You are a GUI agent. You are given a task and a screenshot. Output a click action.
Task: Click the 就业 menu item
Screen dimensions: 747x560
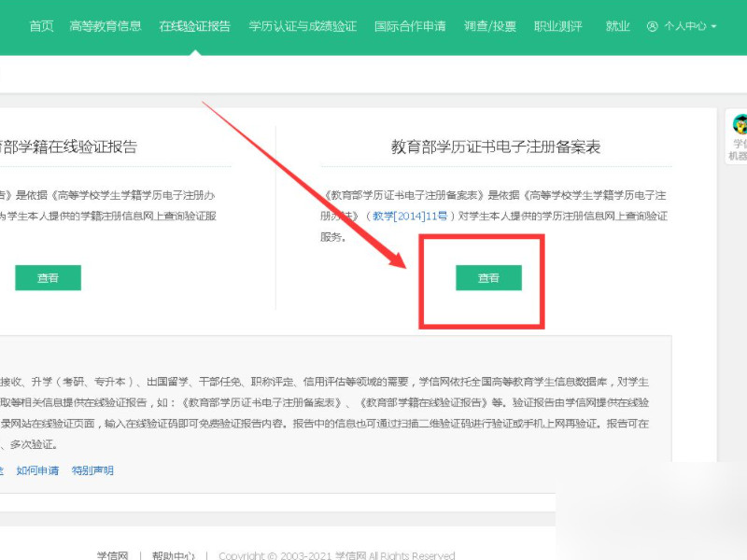(617, 27)
